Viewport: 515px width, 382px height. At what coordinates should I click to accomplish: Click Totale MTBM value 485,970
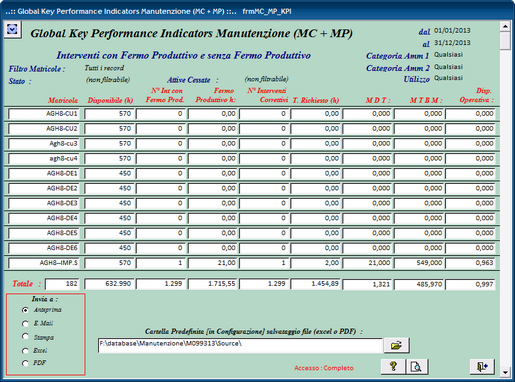[x=419, y=284]
